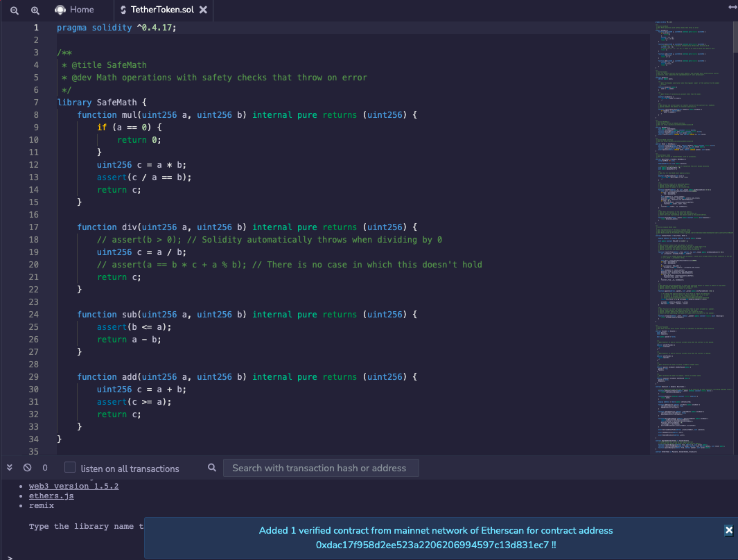Click the 'assert(b <= a);' statement
This screenshot has height=560, width=738.
pos(134,327)
